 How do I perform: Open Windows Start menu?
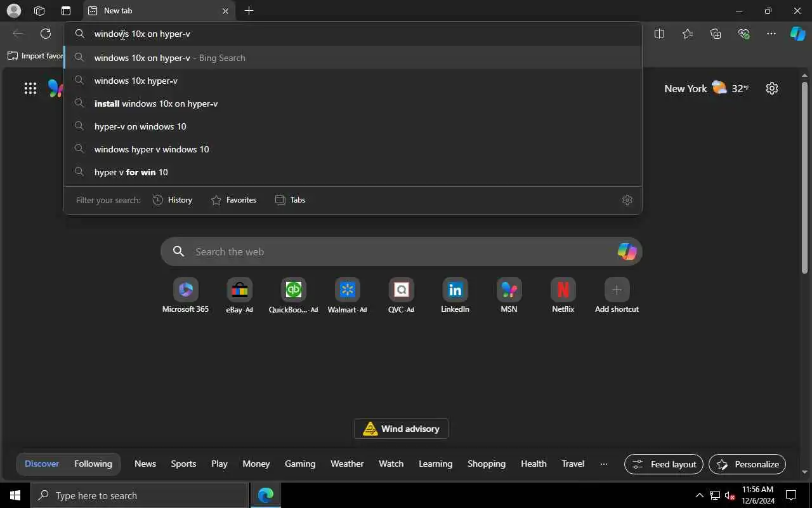[x=15, y=495]
